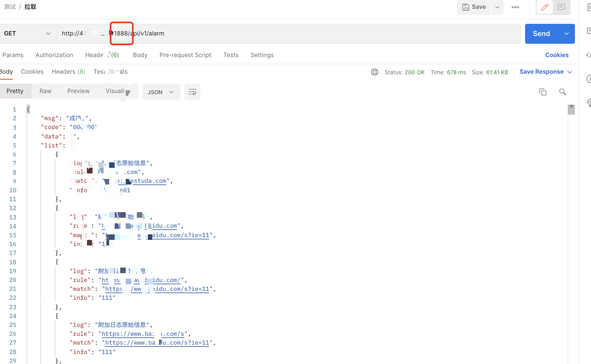Open the Documentation panel icon on right sidebar
The image size is (591, 364).
tap(589, 7)
